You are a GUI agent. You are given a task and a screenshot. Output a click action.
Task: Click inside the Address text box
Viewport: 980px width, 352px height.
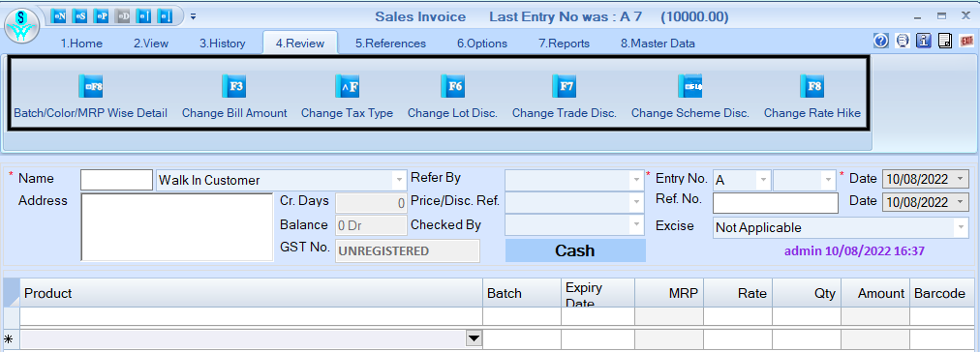coord(177,227)
